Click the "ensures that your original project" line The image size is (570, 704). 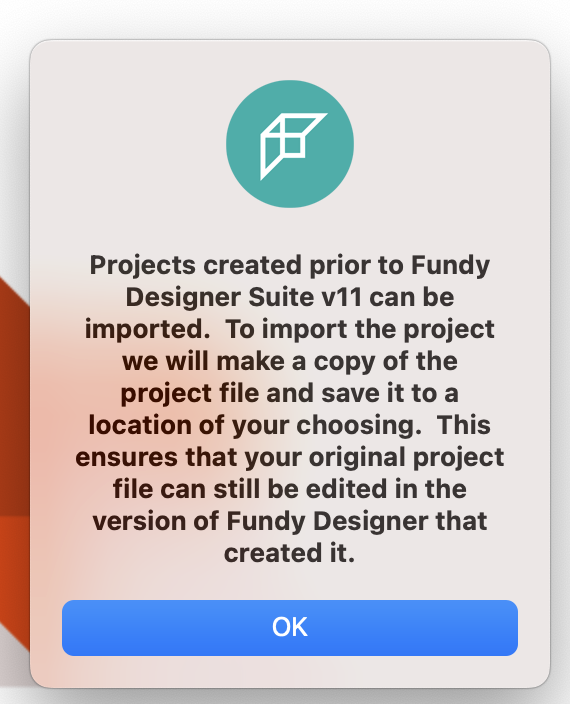(x=290, y=458)
